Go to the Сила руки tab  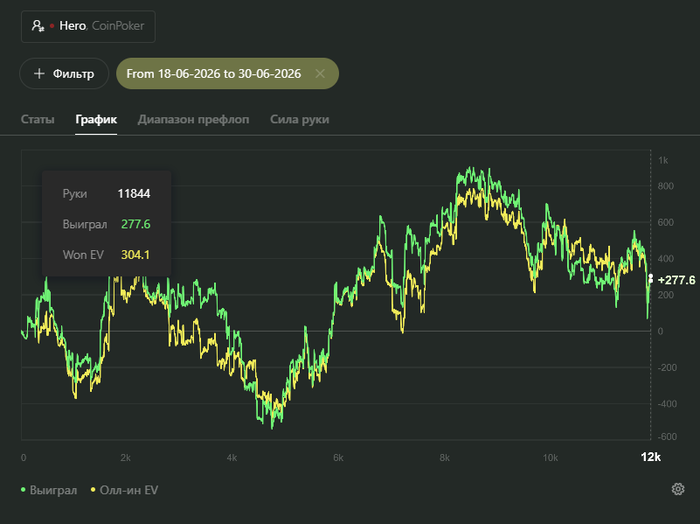(x=300, y=120)
